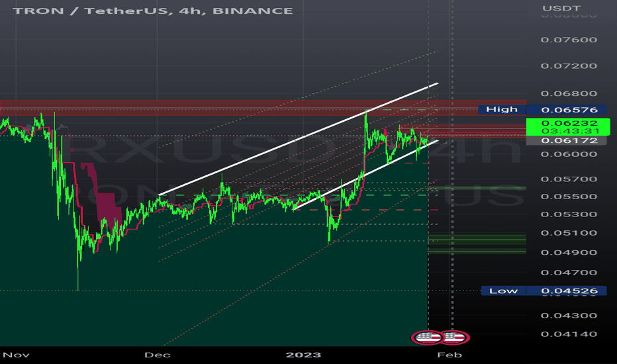
Task: Click the Dec label on time axis
Action: point(158,355)
